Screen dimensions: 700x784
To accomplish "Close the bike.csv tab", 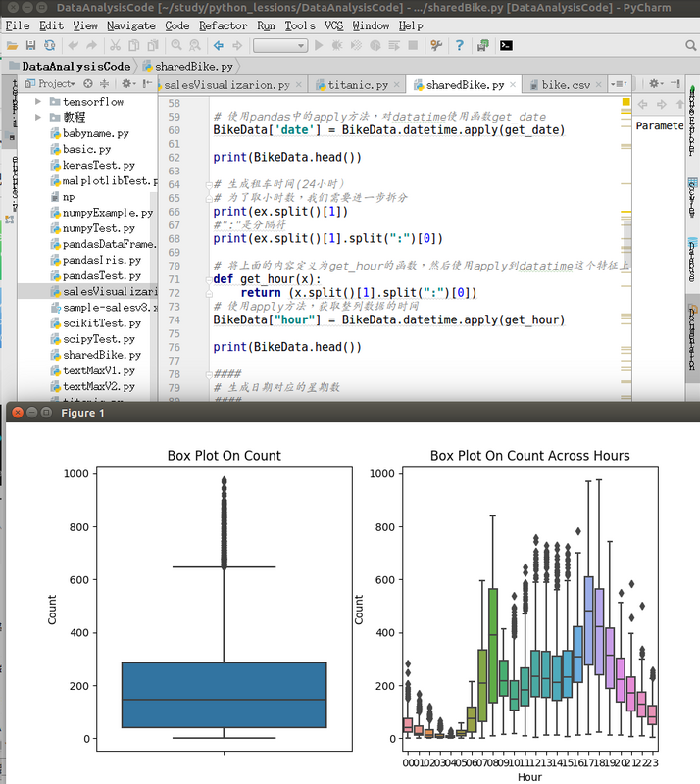I will click(x=598, y=85).
